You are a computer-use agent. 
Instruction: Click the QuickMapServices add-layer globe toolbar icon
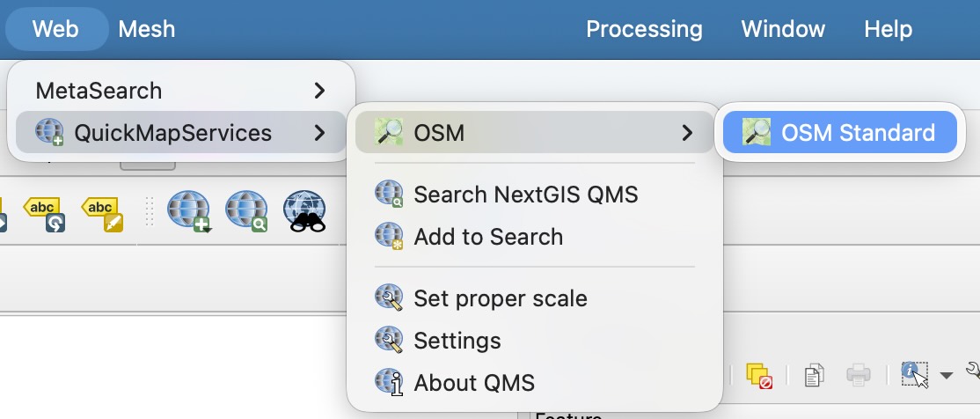[x=189, y=212]
